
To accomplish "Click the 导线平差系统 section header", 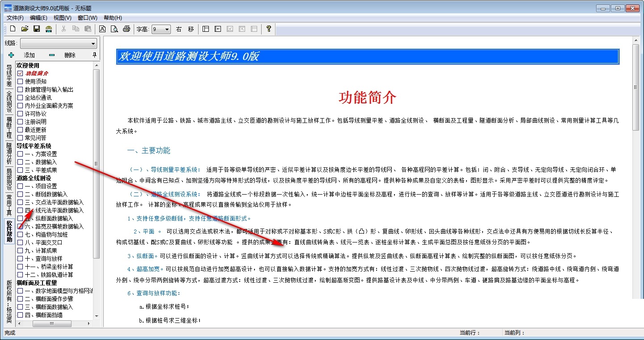I will pos(34,146).
